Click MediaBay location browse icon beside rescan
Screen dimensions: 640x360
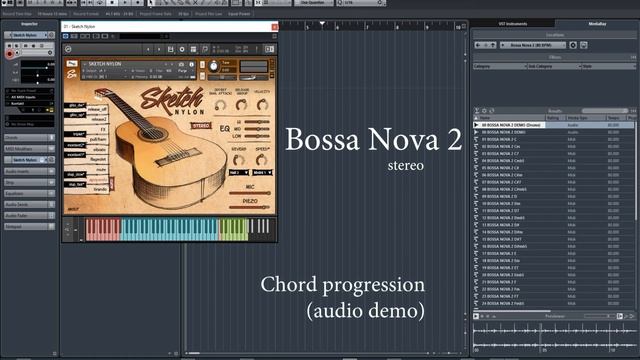584,45
